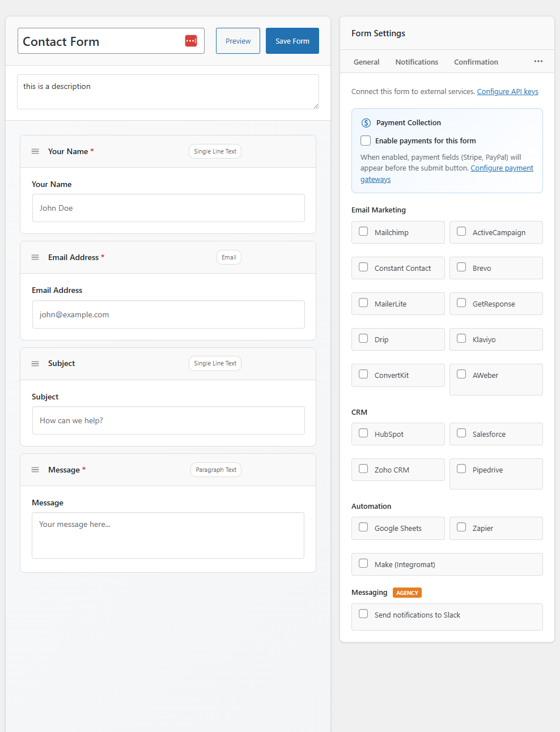Open the settings overflow menu
This screenshot has width=560, height=732.
point(537,61)
